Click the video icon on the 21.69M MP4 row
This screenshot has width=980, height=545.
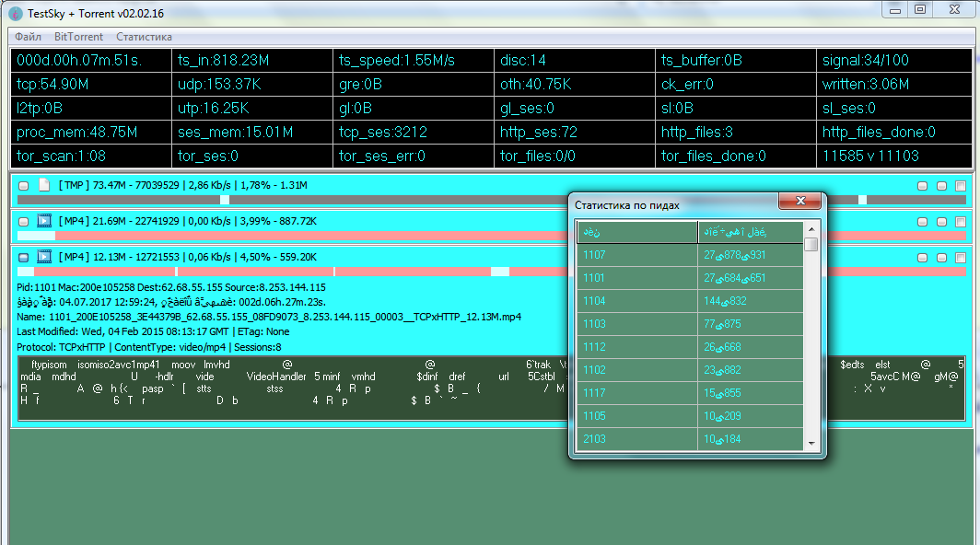point(43,221)
